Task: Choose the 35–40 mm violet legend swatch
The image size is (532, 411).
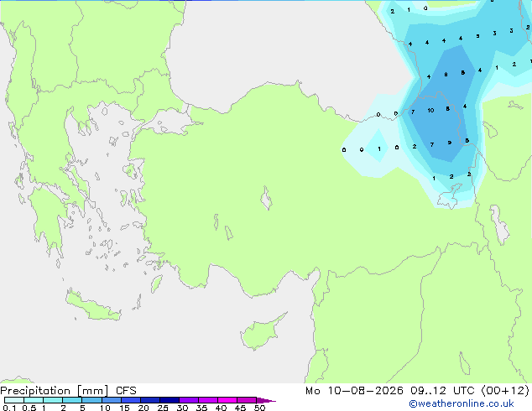Action: point(208,400)
